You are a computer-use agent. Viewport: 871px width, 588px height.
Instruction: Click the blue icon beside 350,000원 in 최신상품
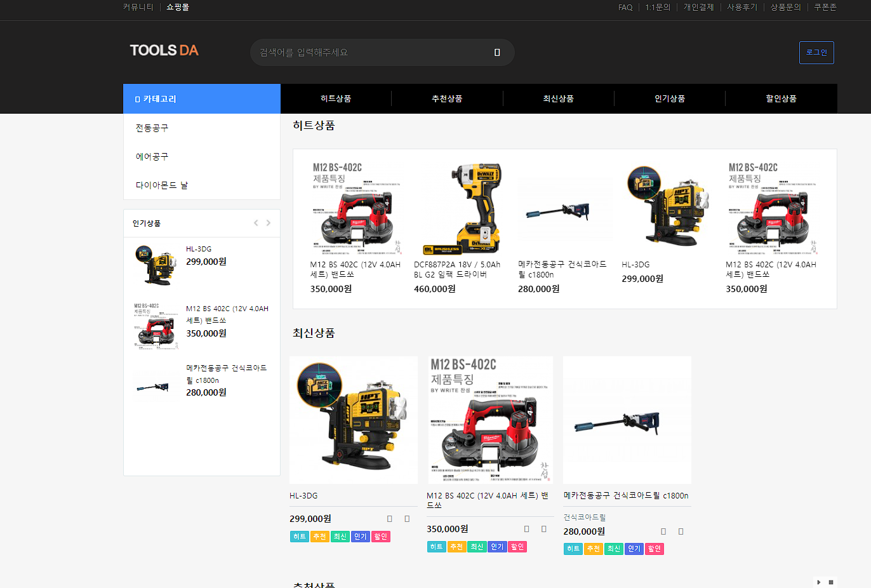point(543,529)
